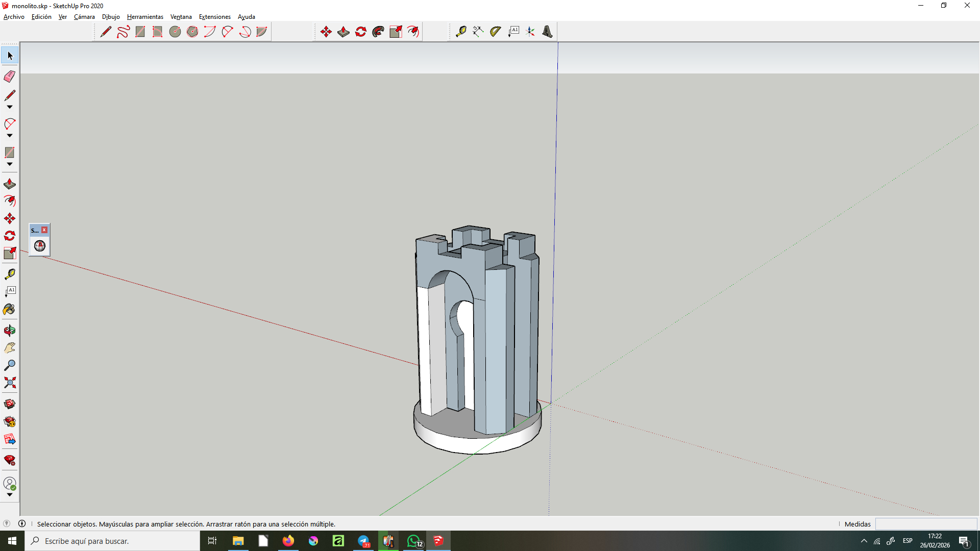Activate the Orbit tool
The height and width of the screenshot is (551, 980).
click(10, 331)
